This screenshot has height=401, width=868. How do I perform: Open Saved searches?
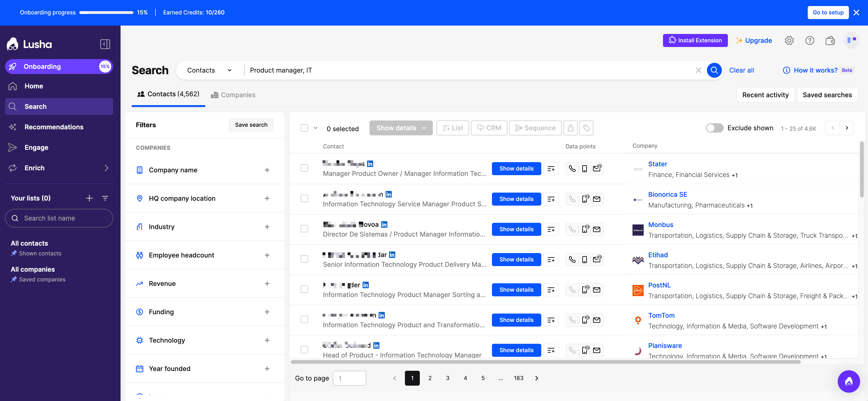pyautogui.click(x=827, y=95)
